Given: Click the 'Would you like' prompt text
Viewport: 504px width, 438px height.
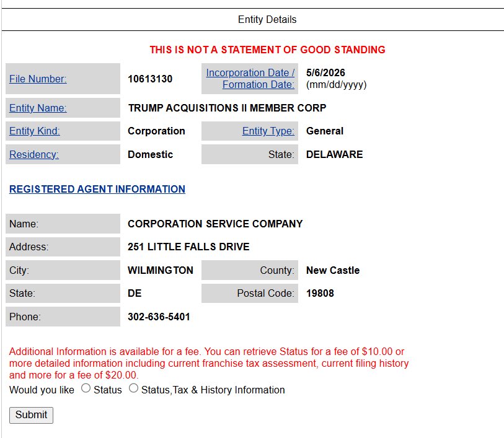Looking at the screenshot, I should tap(42, 390).
